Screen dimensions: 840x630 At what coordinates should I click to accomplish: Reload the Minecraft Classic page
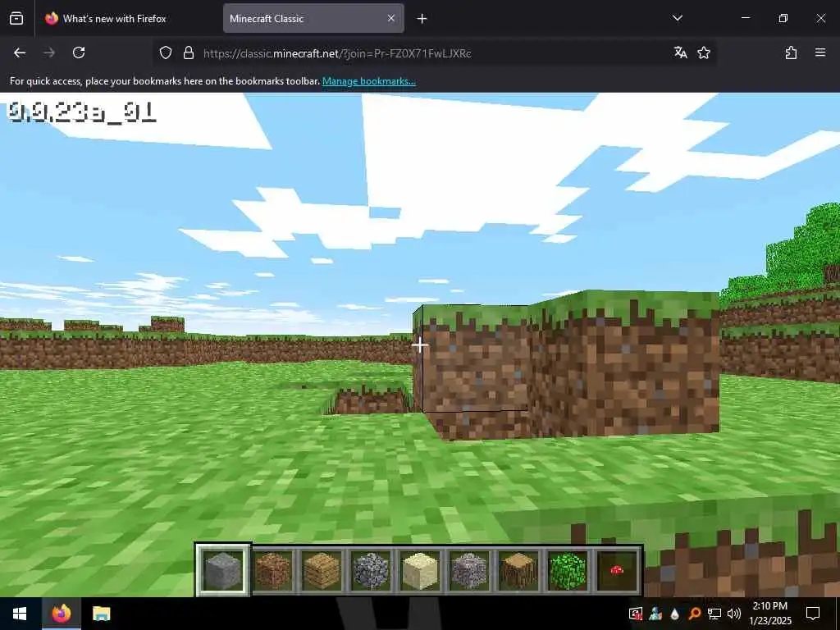(79, 52)
